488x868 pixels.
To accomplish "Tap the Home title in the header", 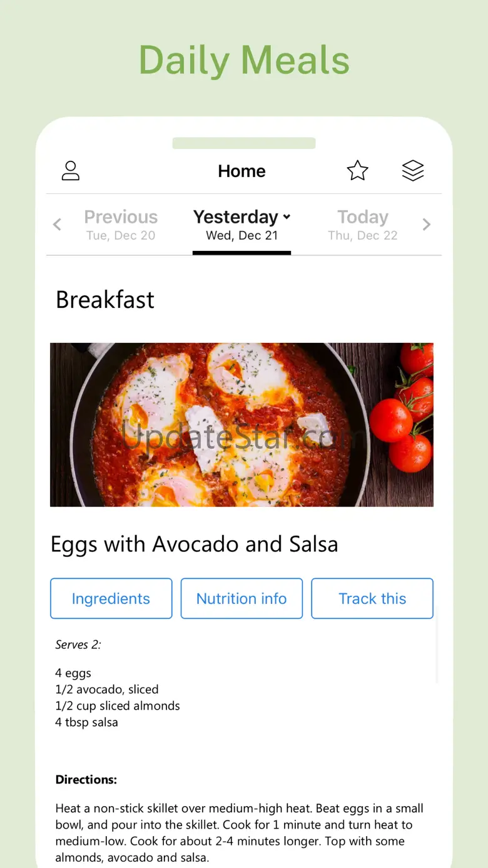I will 241,171.
